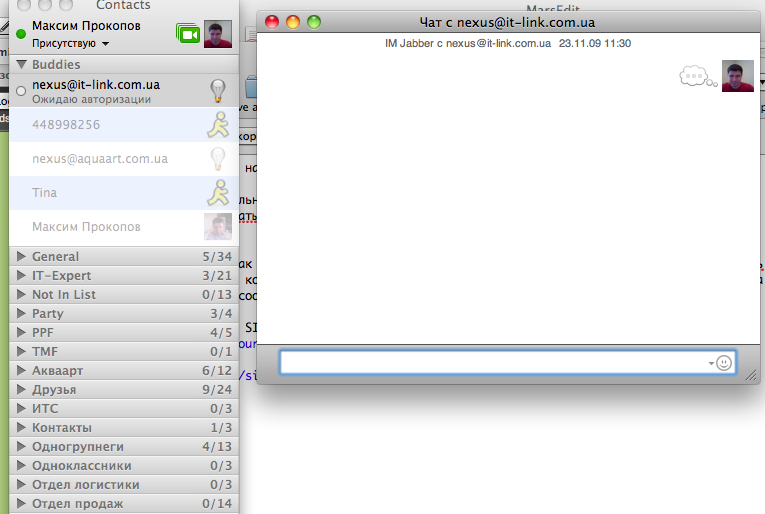Click the AIM running man icon for Tina

tap(218, 193)
